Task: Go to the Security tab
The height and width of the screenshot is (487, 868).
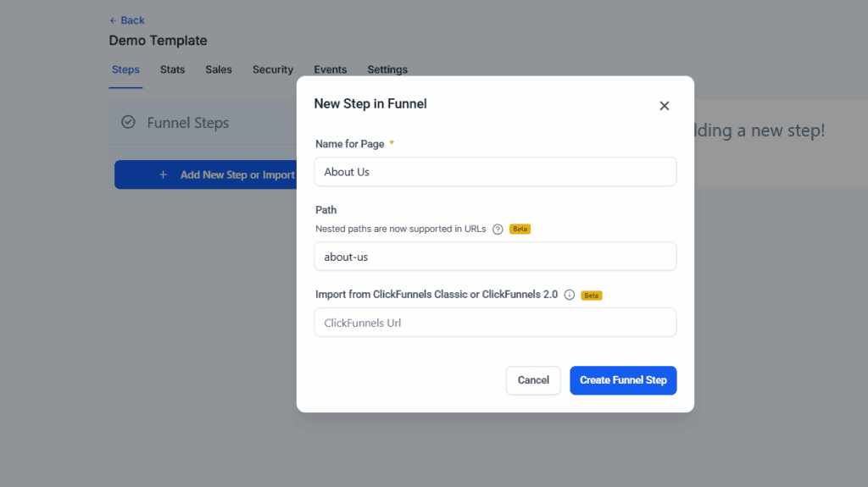Action: point(273,69)
